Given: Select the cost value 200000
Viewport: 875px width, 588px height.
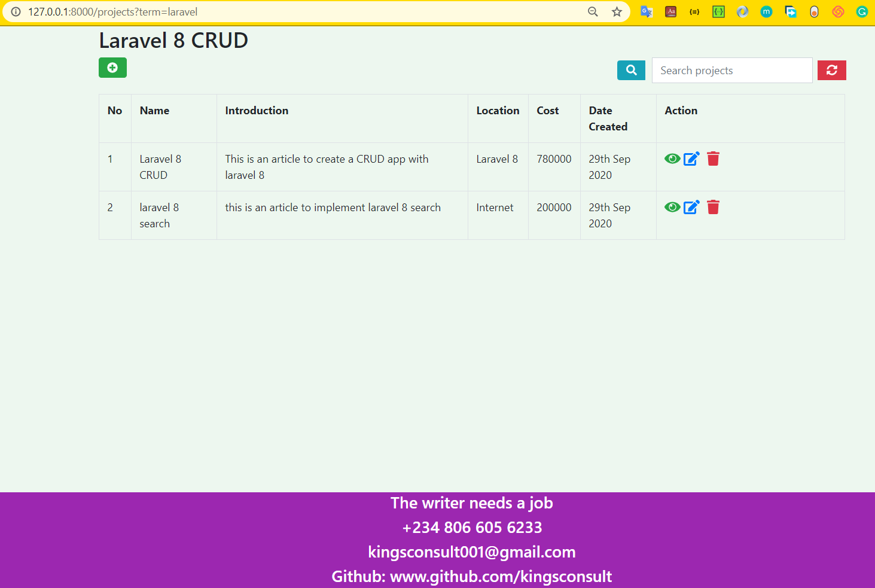Looking at the screenshot, I should click(554, 208).
